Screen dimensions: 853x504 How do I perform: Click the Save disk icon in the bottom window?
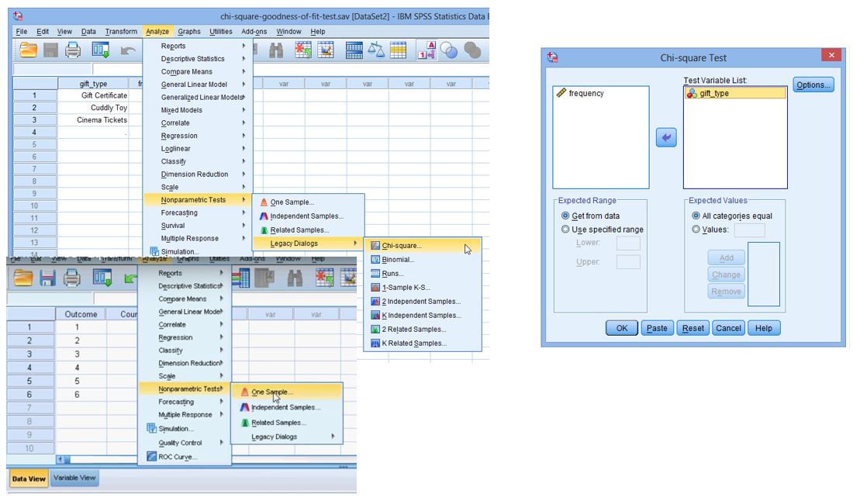[48, 278]
